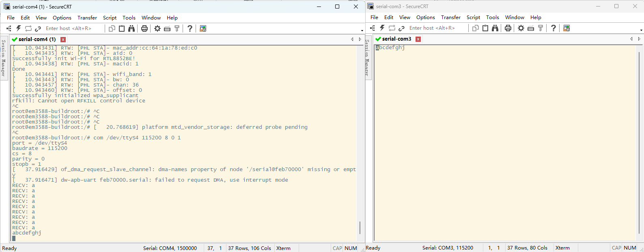
Task: Click Quick Connect lightning icon in COM3 window
Action: pos(382,28)
